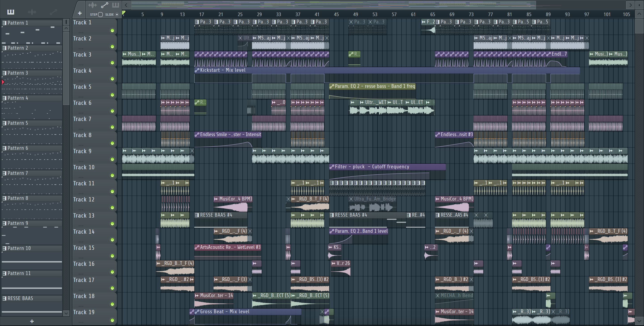
Task: Click the picker panel detach bar icon
Action: (x=66, y=22)
